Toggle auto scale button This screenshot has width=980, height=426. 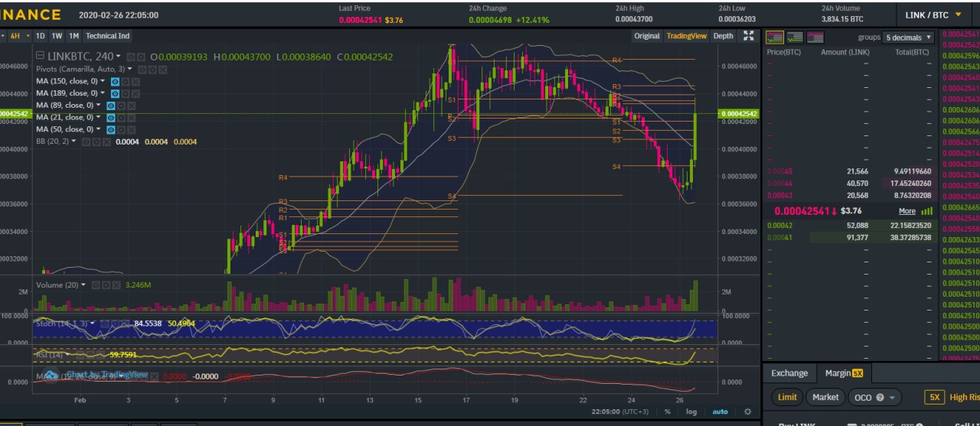[720, 411]
